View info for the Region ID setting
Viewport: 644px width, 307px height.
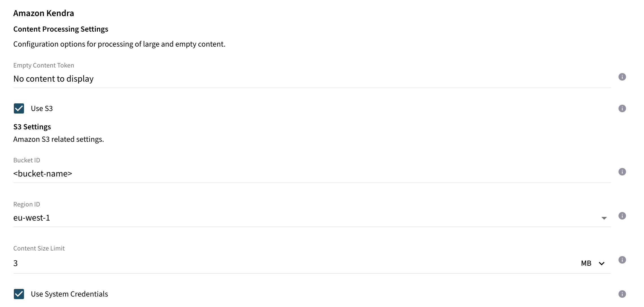622,216
